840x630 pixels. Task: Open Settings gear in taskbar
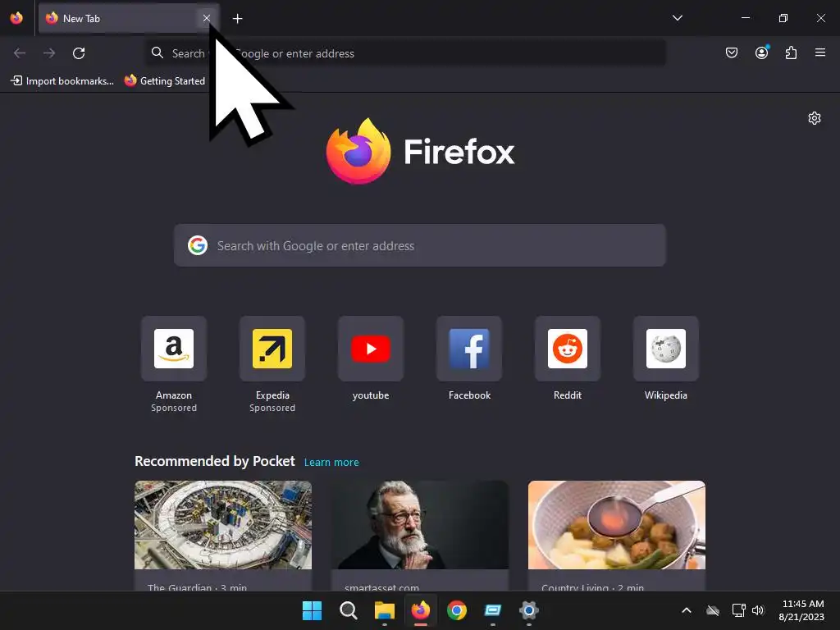coord(529,610)
